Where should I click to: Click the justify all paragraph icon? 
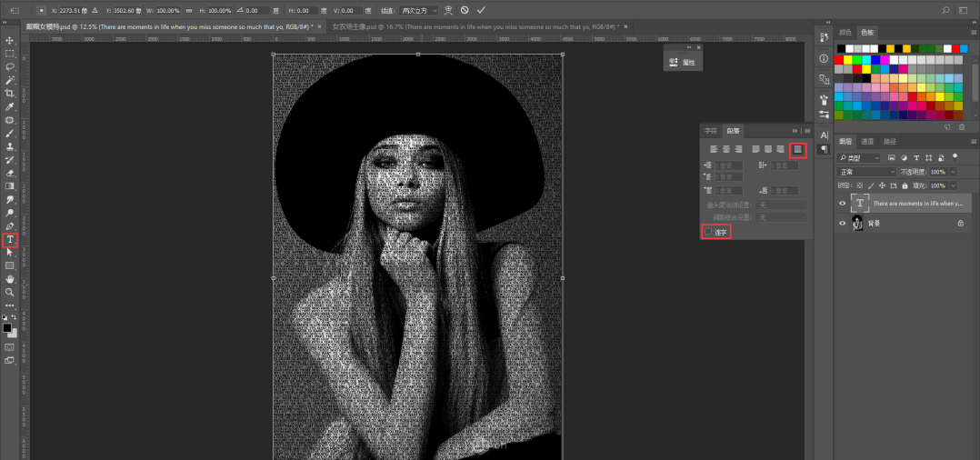point(797,149)
